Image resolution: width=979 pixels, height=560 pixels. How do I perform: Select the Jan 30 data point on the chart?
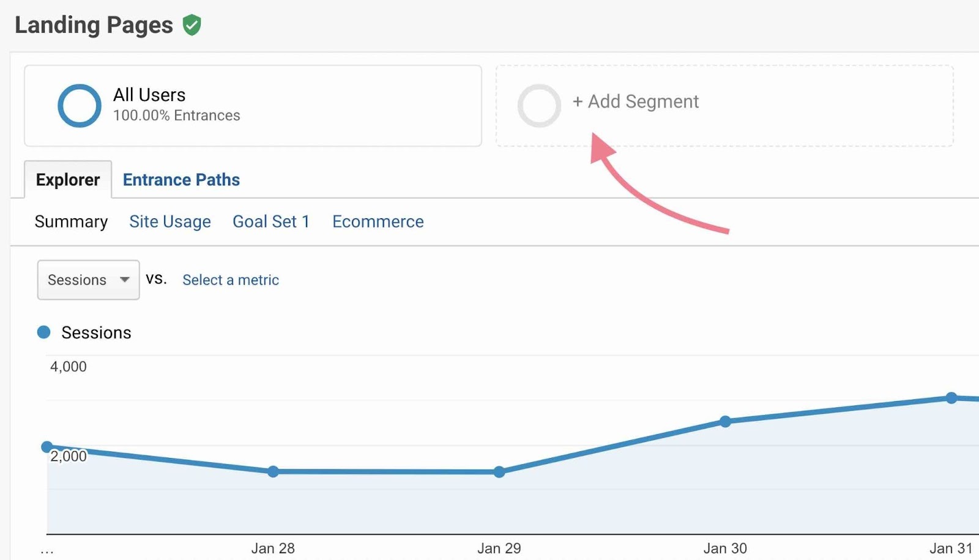[725, 421]
